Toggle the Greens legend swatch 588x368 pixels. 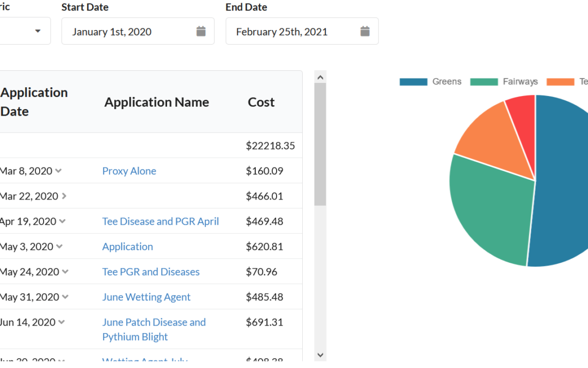[413, 82]
